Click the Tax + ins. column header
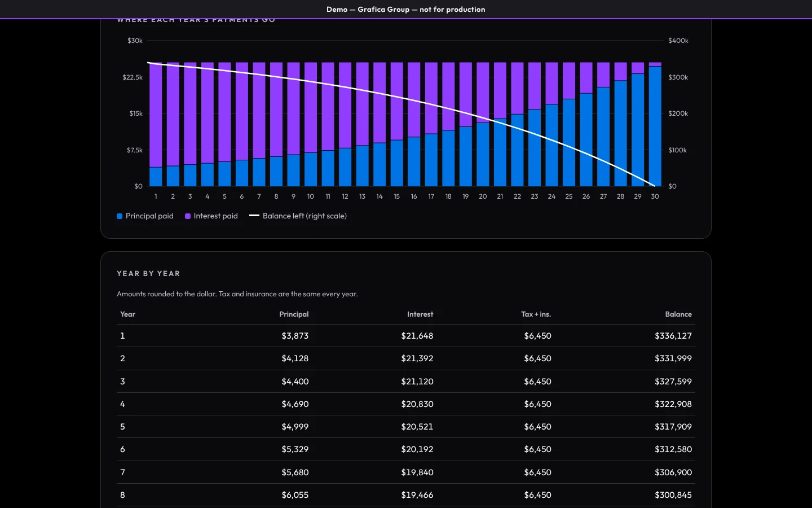Screen dimensions: 812x508 536,314
